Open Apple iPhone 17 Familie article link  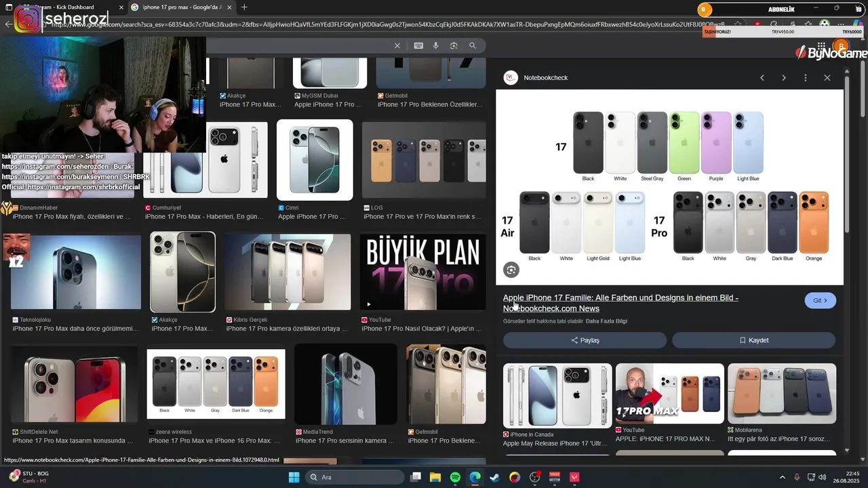click(x=620, y=303)
